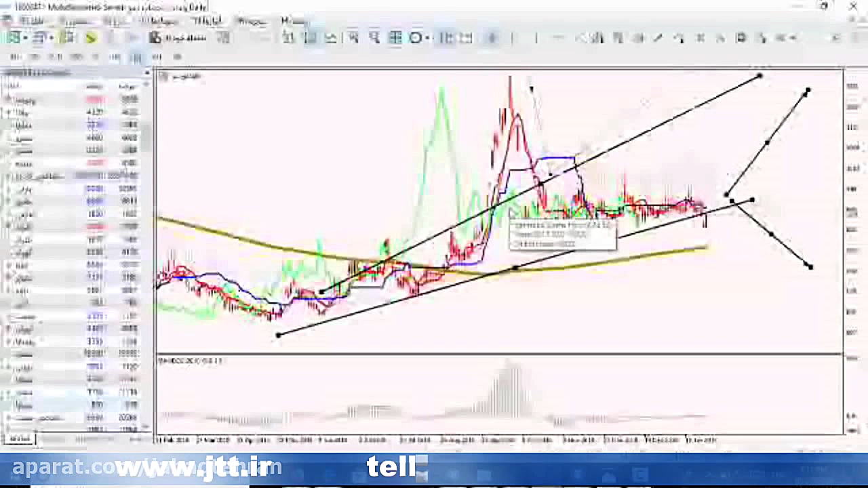Viewport: 868px width, 488px height.
Task: Zoom out on the chart
Action: pos(374,38)
